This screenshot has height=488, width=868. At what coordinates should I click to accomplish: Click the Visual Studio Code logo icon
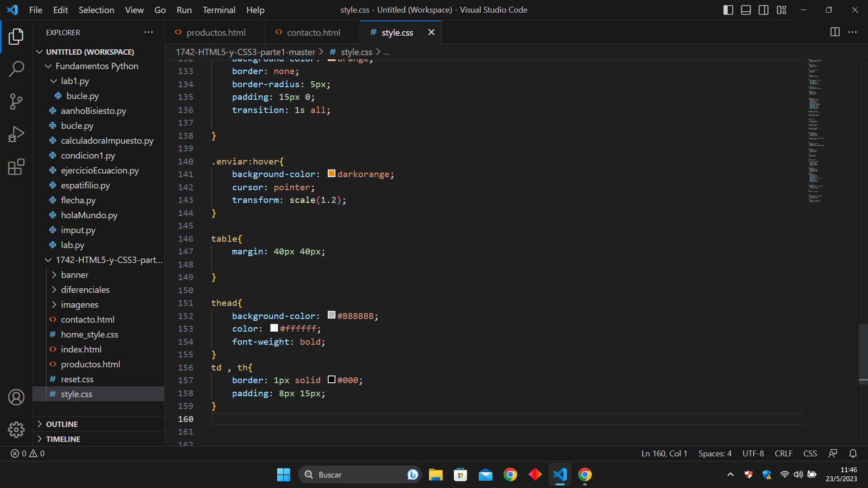[x=13, y=10]
